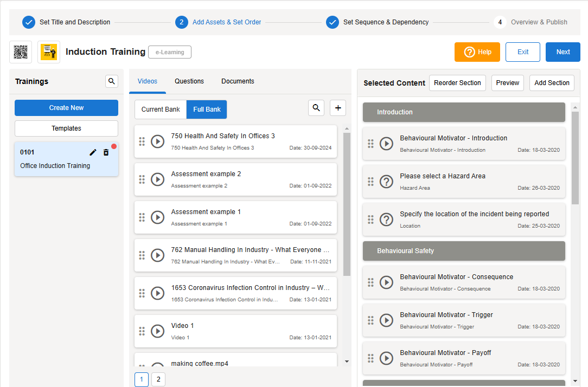Click question icon for Please select a Hazard Area
Image resolution: width=588 pixels, height=387 pixels.
point(386,182)
